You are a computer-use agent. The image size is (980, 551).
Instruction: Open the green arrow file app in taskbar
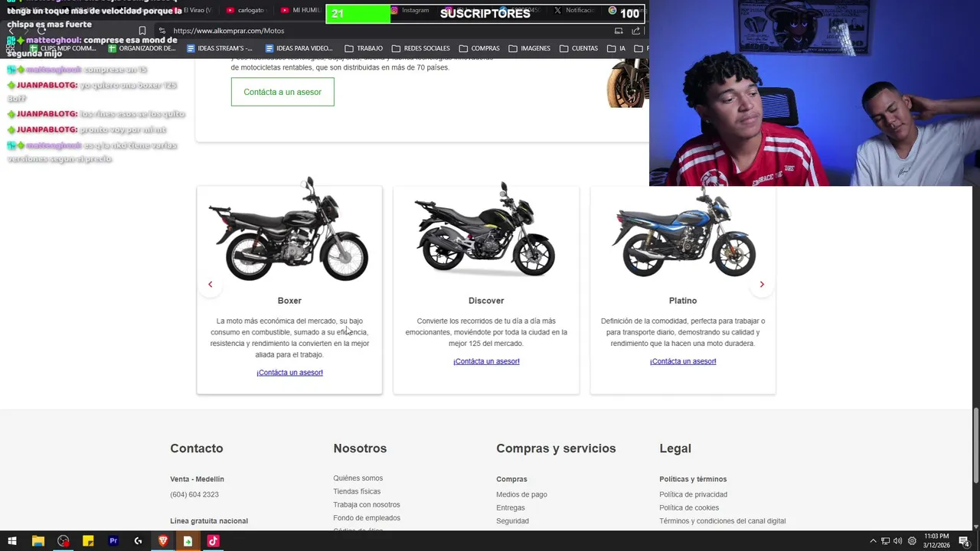[x=188, y=541]
